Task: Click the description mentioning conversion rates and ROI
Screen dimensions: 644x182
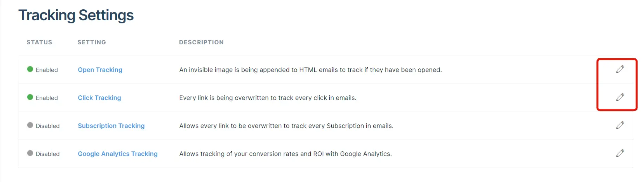Action: tap(285, 154)
